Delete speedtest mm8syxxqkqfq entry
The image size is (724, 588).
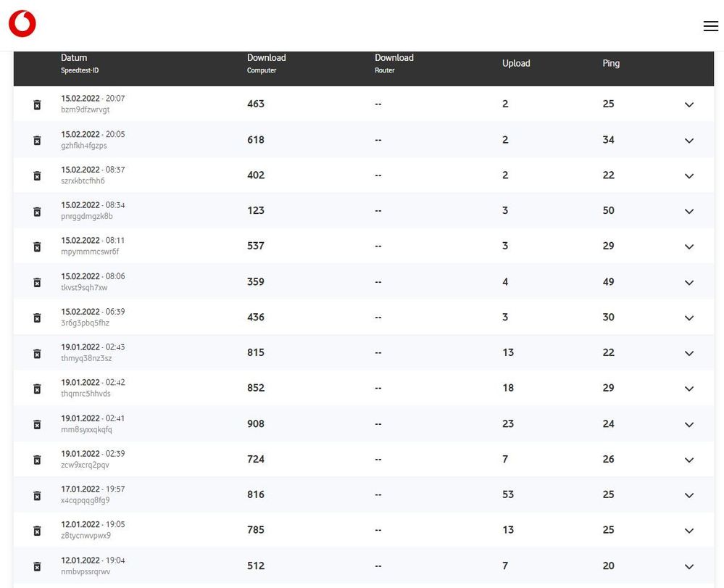pyautogui.click(x=38, y=424)
